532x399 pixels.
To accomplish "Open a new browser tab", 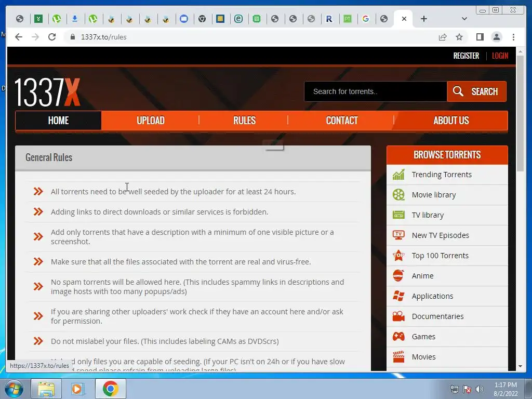I will tap(424, 19).
